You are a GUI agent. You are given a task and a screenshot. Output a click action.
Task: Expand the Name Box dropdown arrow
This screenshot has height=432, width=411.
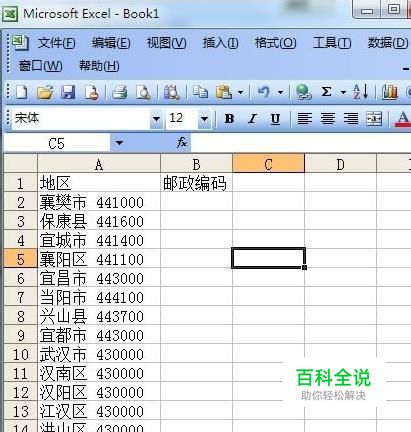click(119, 144)
